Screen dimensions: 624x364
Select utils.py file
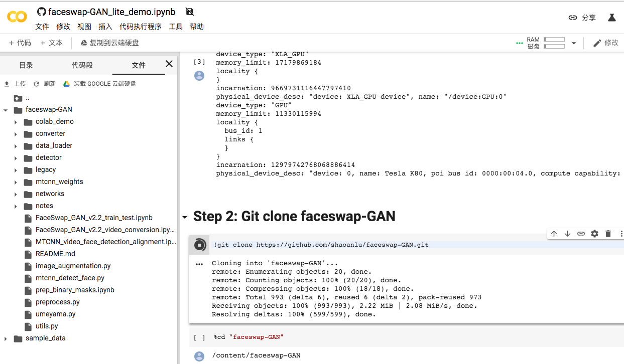click(47, 326)
